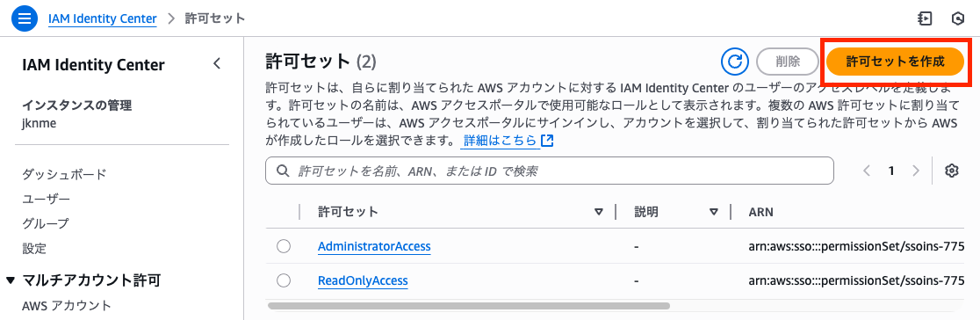Click the 許可セット breadcrumb text

click(x=215, y=18)
